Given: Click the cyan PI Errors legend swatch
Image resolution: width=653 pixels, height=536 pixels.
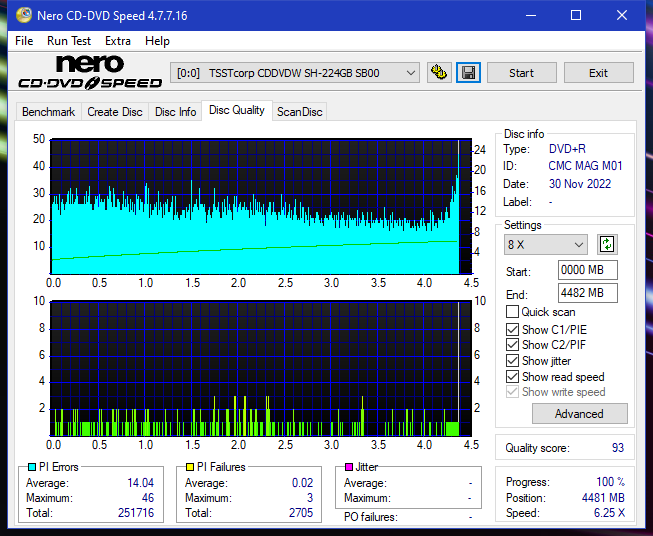Looking at the screenshot, I should (x=32, y=467).
